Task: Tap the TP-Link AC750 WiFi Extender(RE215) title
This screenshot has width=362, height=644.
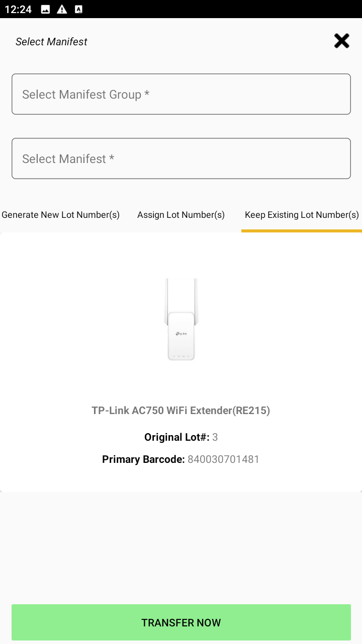Action: (x=181, y=411)
